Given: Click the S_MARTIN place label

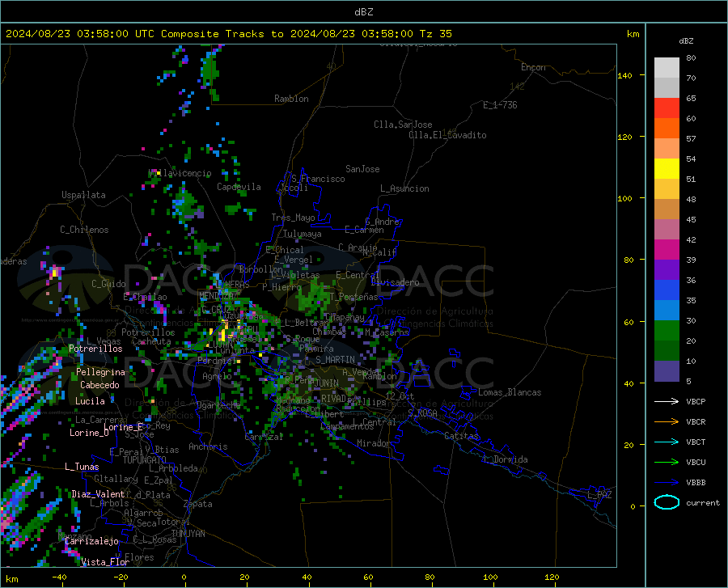Looking at the screenshot, I should click(x=335, y=360).
